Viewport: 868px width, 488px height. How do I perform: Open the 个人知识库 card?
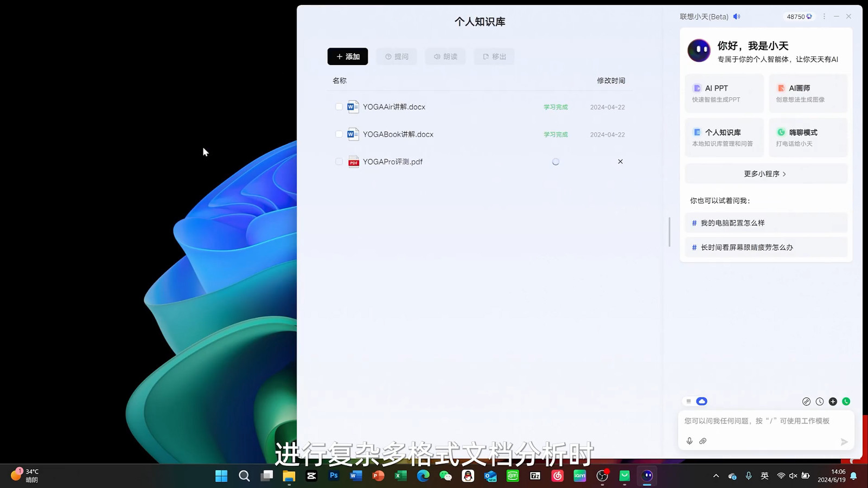click(724, 138)
